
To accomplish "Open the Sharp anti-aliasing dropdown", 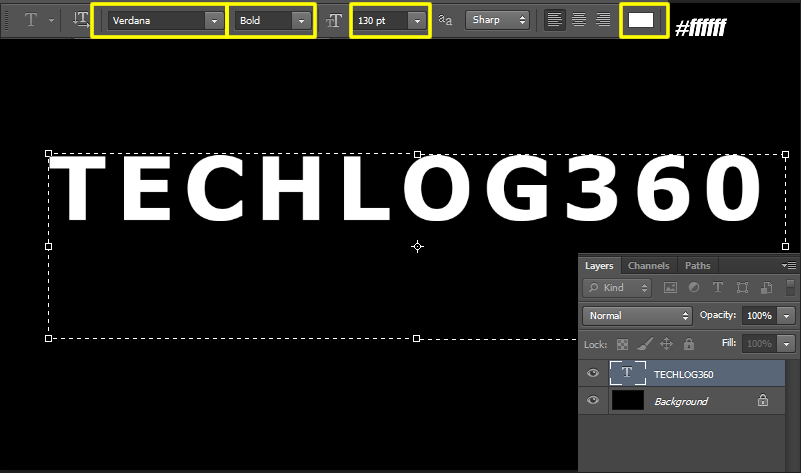I will 497,20.
